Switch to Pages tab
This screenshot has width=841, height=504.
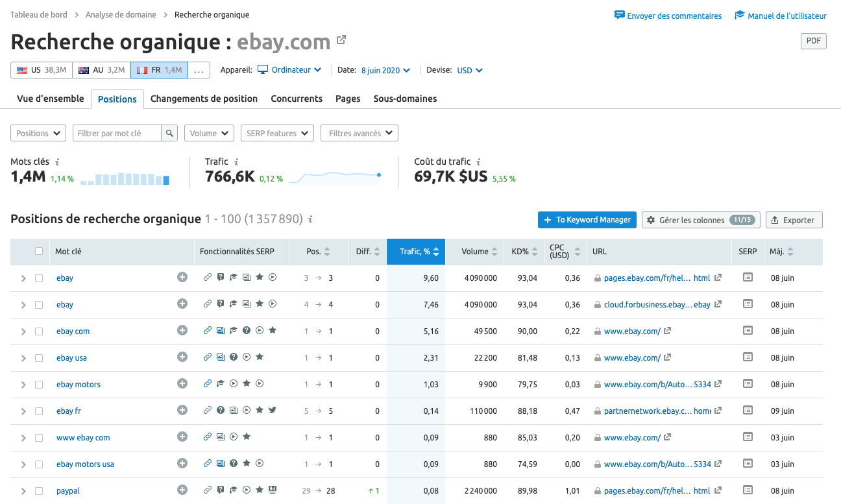click(348, 99)
